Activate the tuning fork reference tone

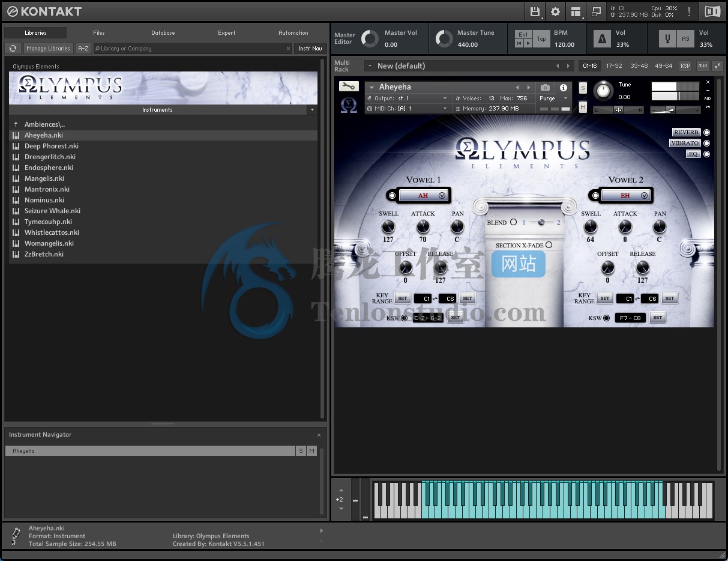[x=667, y=39]
